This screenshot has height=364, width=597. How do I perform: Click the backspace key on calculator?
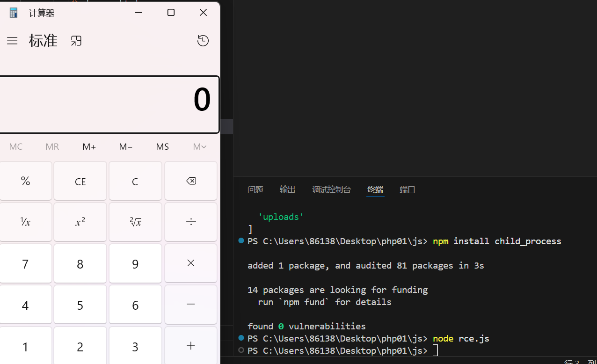point(191,181)
